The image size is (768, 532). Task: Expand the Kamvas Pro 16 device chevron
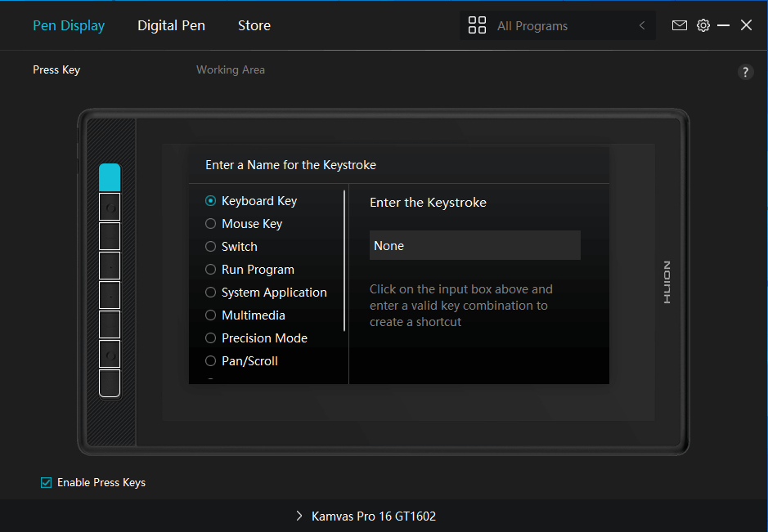click(299, 516)
